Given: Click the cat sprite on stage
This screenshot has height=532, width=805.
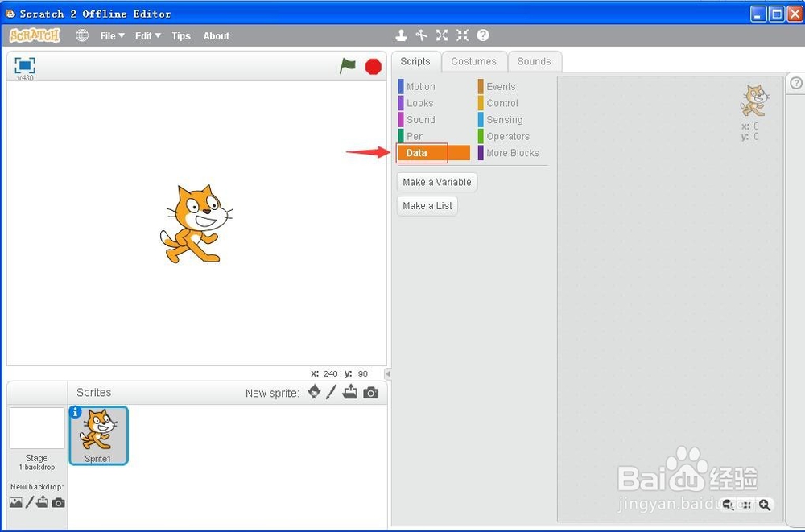Looking at the screenshot, I should coord(196,224).
